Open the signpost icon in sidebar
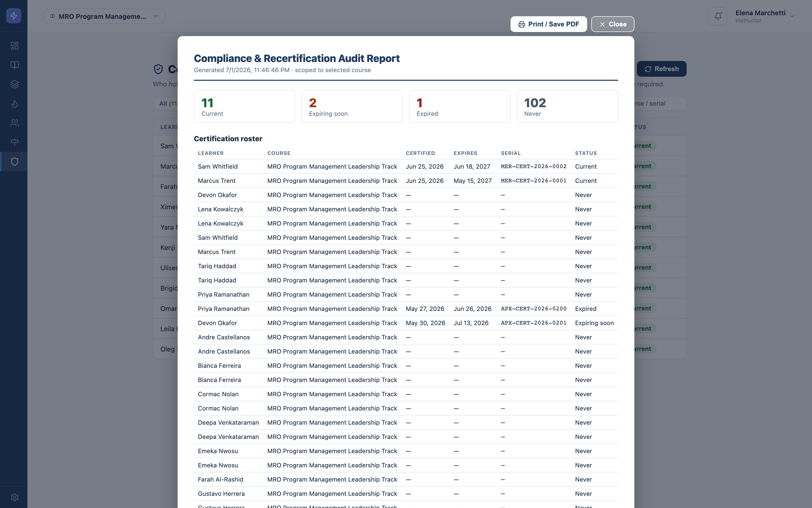Screen dimensions: 812x508 14,142
